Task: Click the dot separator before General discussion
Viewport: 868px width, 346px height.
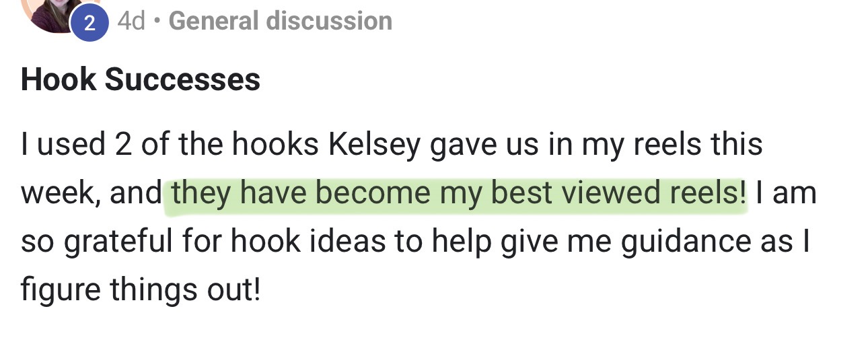Action: [x=157, y=21]
